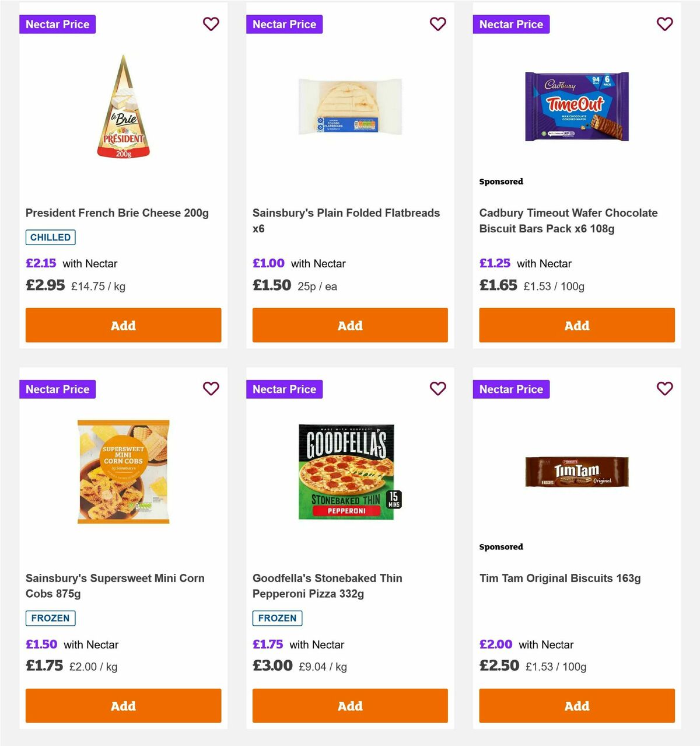Select the FROZEN tag on corn cobs card
The image size is (700, 746).
[x=50, y=618]
